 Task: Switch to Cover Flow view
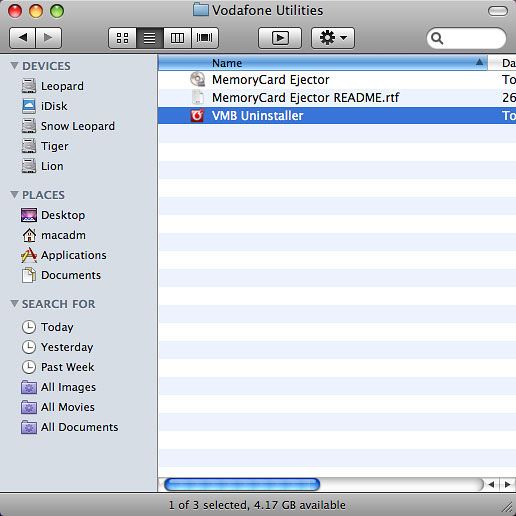(x=205, y=38)
